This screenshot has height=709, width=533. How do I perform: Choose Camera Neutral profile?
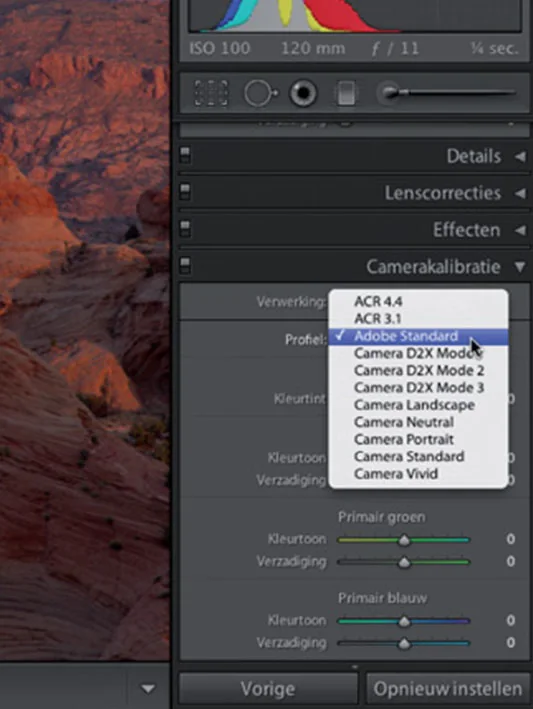point(418,422)
